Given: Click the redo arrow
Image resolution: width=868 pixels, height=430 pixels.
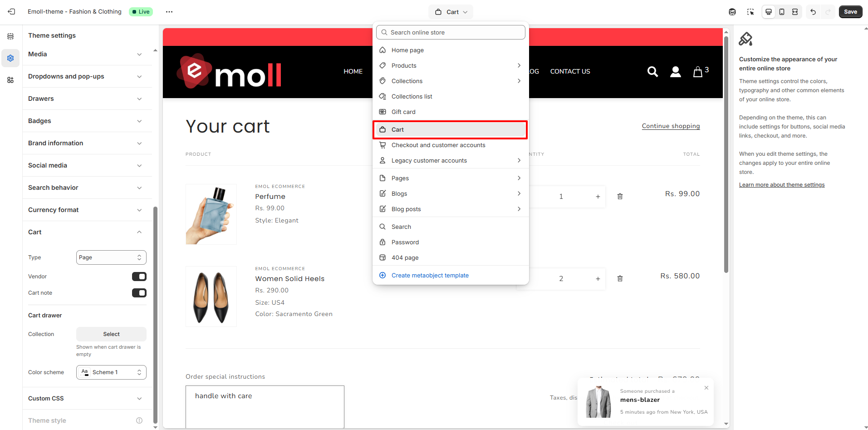Looking at the screenshot, I should 828,12.
